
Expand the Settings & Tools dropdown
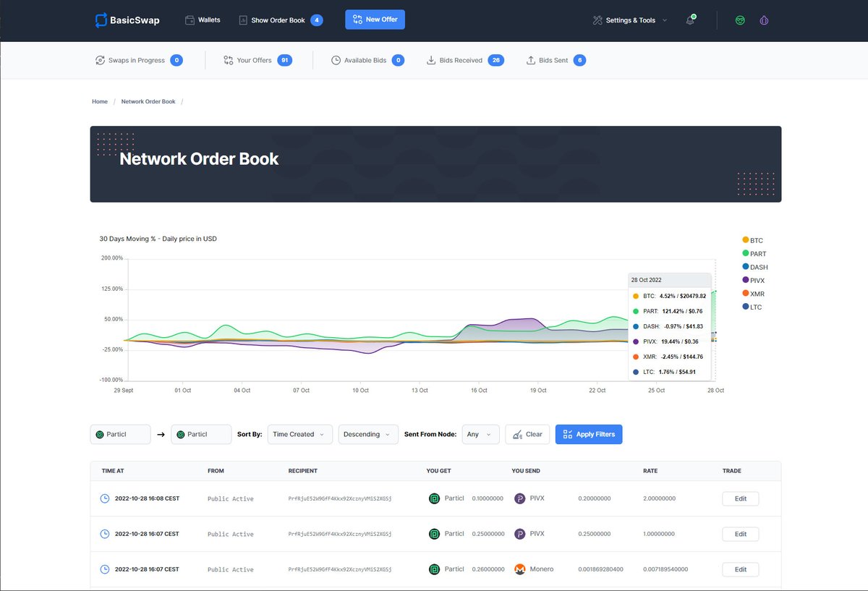tap(629, 20)
